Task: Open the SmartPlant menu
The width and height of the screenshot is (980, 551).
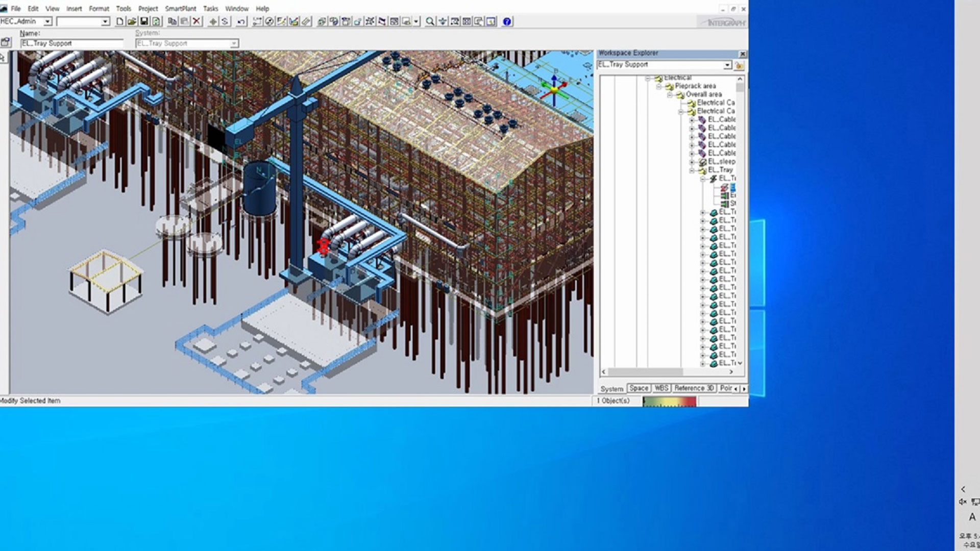Action: coord(180,9)
